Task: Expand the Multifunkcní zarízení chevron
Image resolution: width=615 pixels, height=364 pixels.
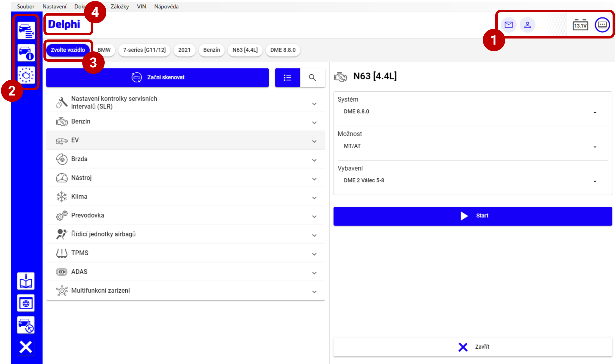Action: [314, 292]
